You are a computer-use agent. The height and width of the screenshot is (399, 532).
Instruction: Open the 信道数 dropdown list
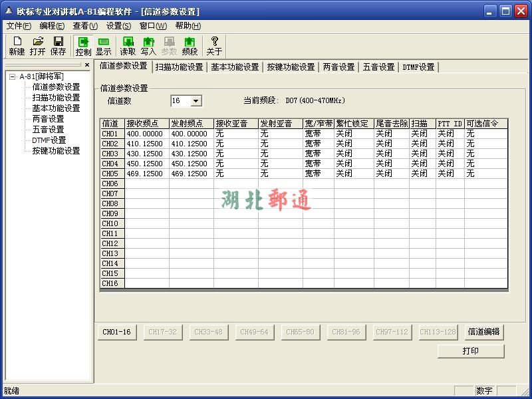pyautogui.click(x=196, y=101)
